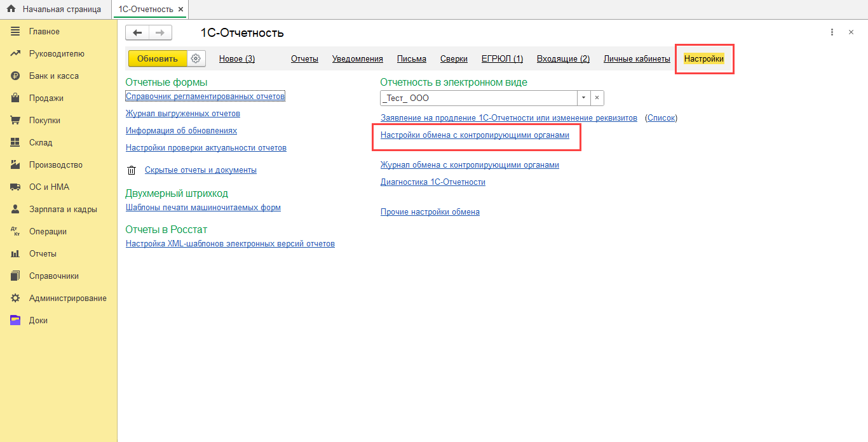The image size is (868, 442).
Task: Click the home icon on Начальная страница tab
Action: pyautogui.click(x=11, y=10)
